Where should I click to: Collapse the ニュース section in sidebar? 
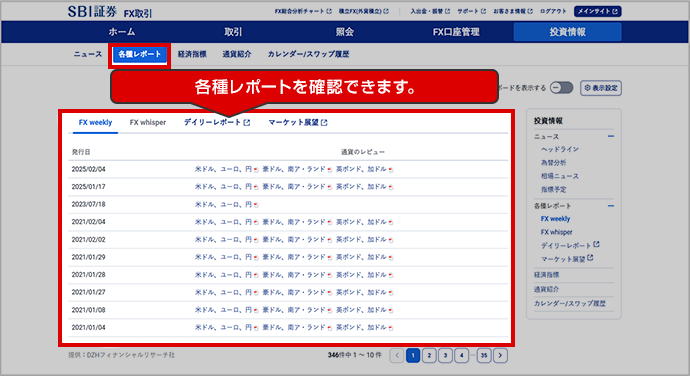611,136
